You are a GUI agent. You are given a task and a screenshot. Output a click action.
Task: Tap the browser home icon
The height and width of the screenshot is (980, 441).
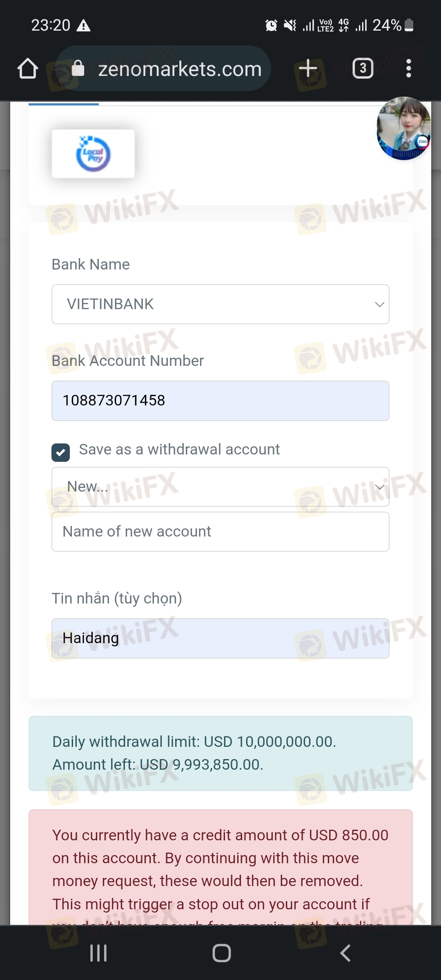pos(28,68)
